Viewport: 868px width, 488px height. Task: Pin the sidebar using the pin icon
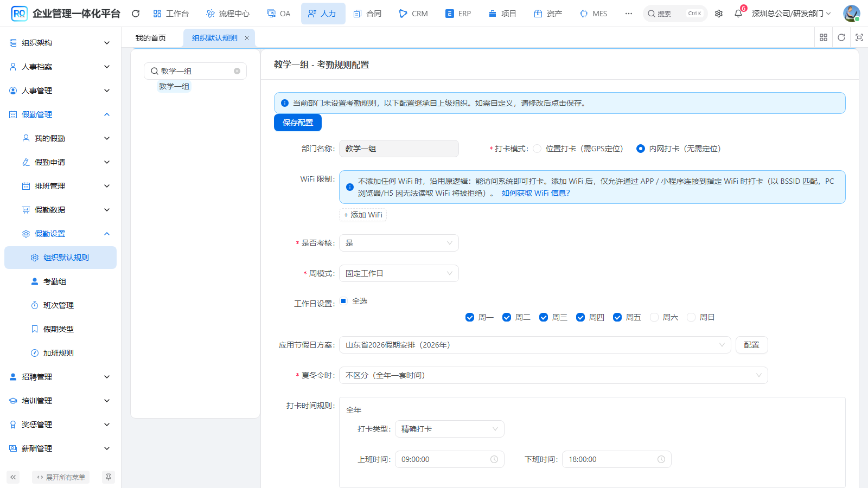click(x=108, y=477)
